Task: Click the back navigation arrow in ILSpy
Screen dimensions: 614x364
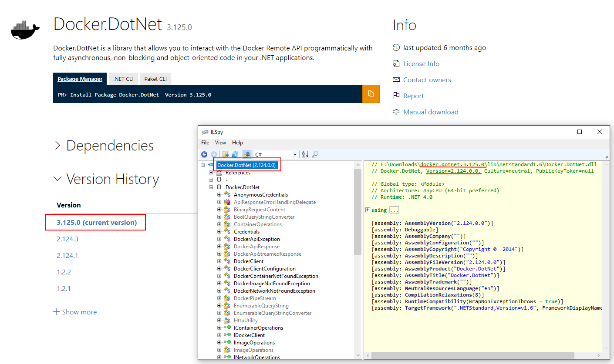Action: (x=204, y=154)
